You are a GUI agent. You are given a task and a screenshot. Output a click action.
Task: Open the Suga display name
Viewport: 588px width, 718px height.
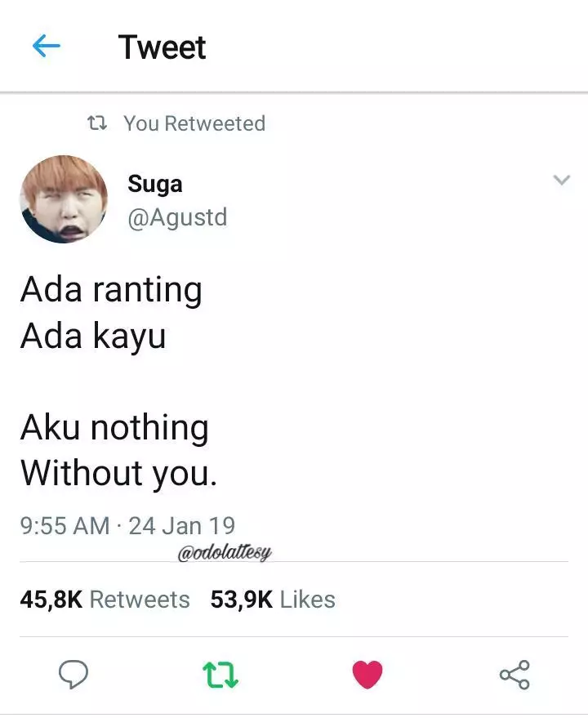(155, 184)
